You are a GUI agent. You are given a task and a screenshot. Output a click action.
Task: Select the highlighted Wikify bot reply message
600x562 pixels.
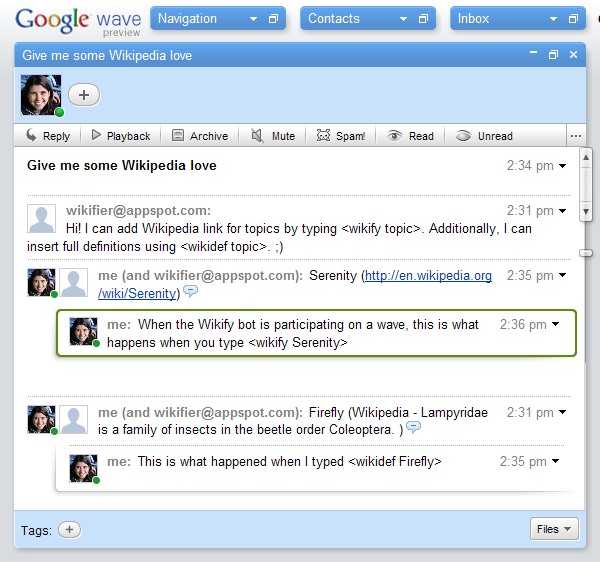316,333
